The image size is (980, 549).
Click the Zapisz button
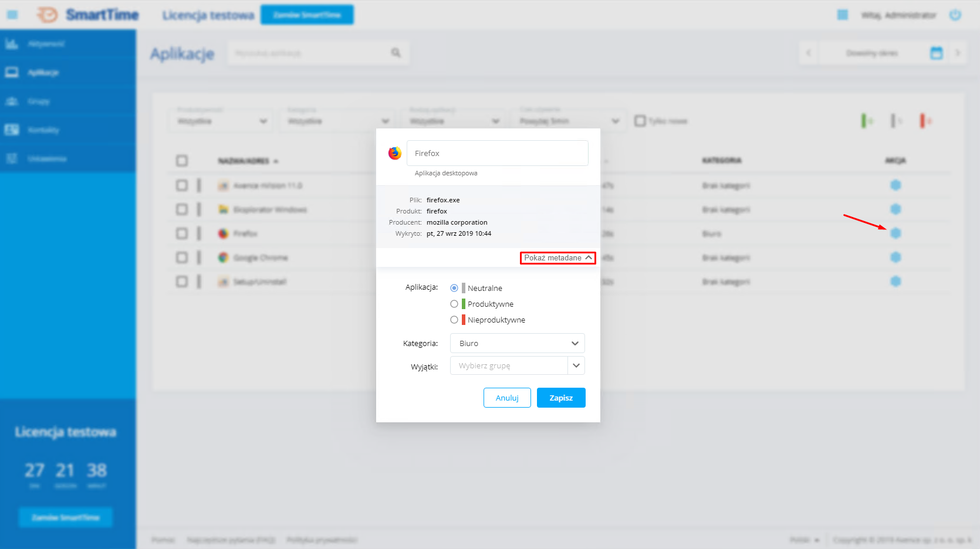560,398
